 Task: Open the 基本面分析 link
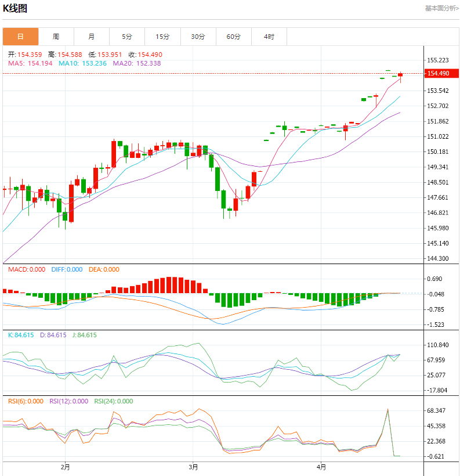441,8
